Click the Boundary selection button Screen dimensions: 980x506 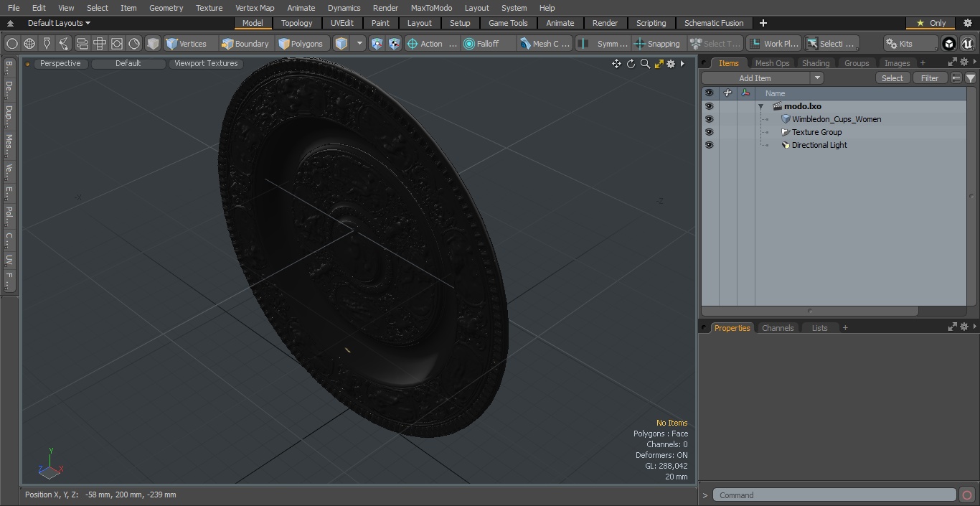point(245,44)
